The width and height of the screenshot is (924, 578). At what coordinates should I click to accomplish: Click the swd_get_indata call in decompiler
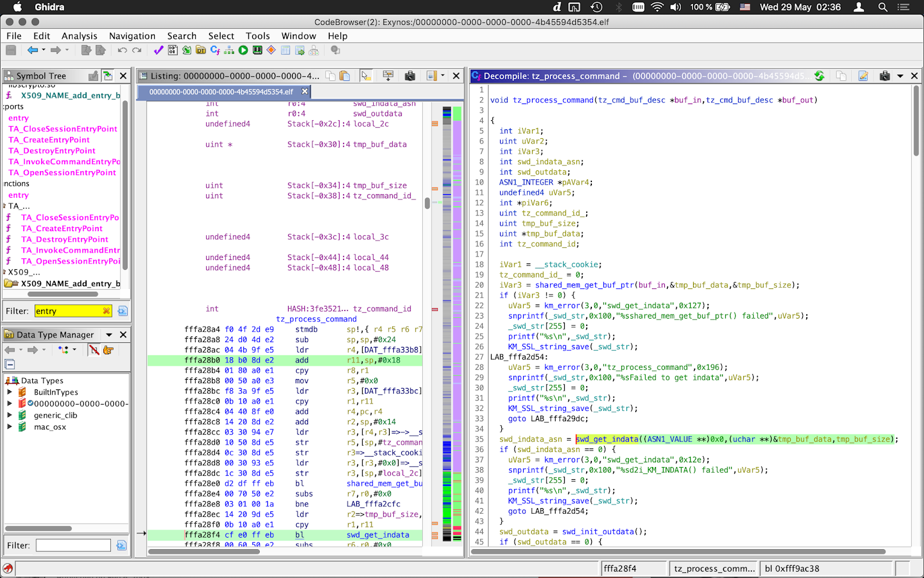pos(607,439)
